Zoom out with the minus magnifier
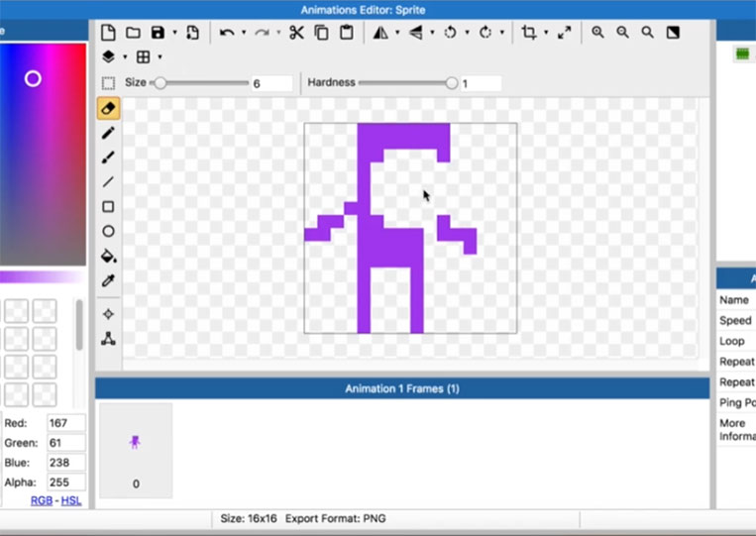 pyautogui.click(x=623, y=33)
